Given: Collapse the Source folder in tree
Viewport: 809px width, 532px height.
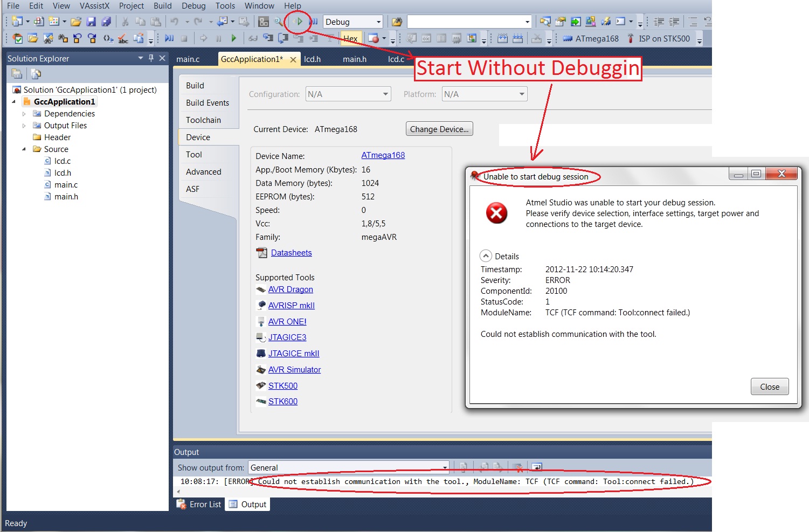Looking at the screenshot, I should 24,149.
